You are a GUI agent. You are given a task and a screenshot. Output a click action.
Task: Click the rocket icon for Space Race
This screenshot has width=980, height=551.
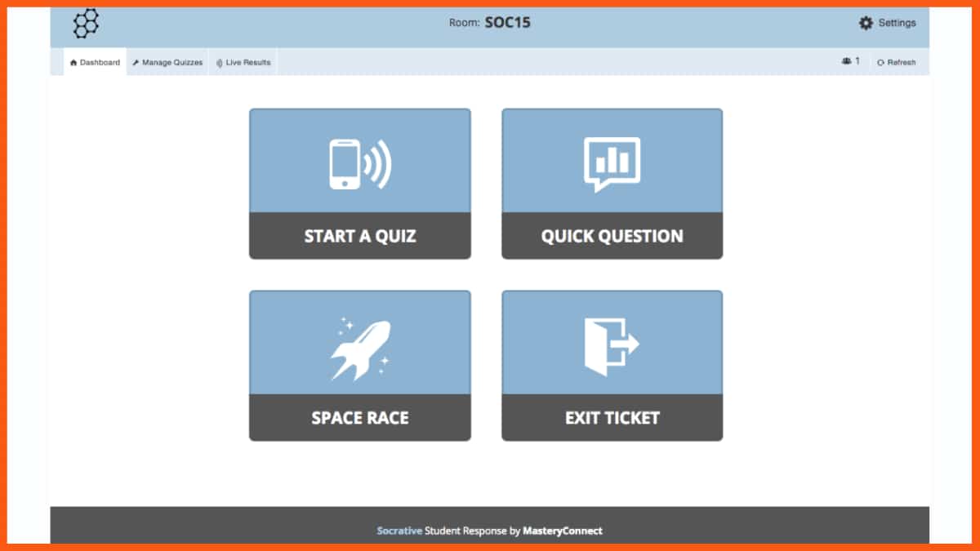[x=360, y=349]
